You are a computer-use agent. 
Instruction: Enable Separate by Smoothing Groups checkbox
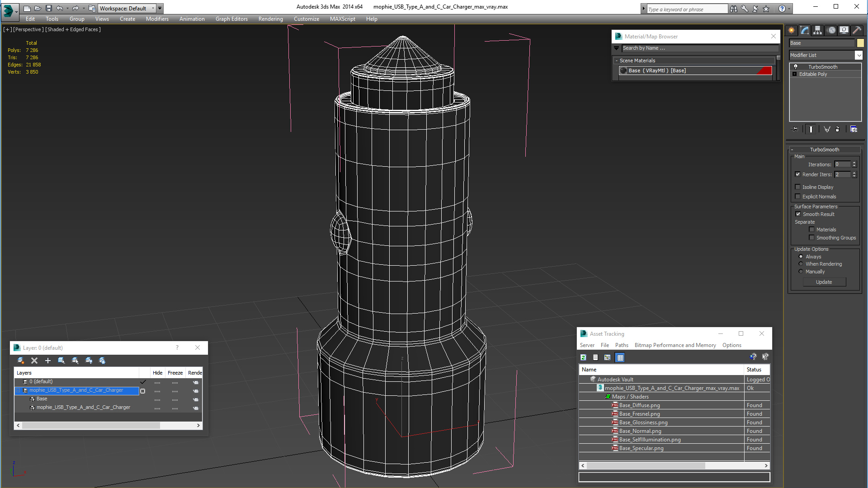pyautogui.click(x=812, y=238)
